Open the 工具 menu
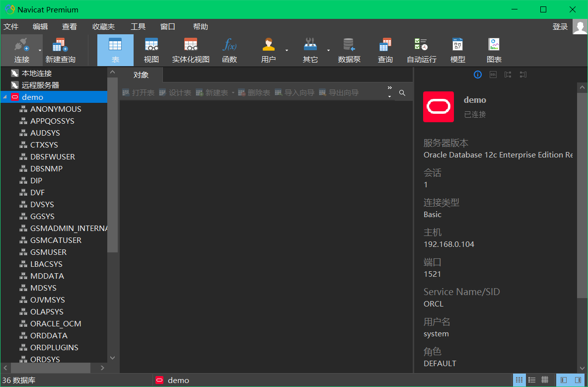Image resolution: width=588 pixels, height=387 pixels. coord(138,27)
